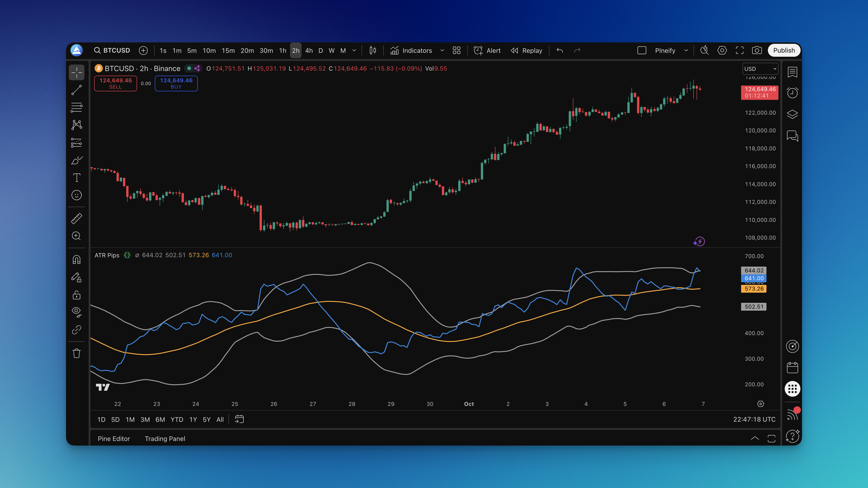Pick the ruler measure tool
868x488 pixels.
77,219
